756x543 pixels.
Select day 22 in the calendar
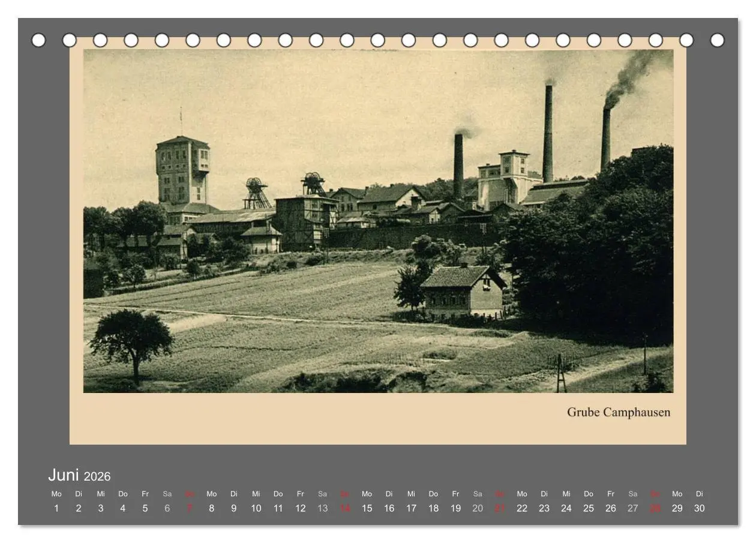tap(522, 508)
